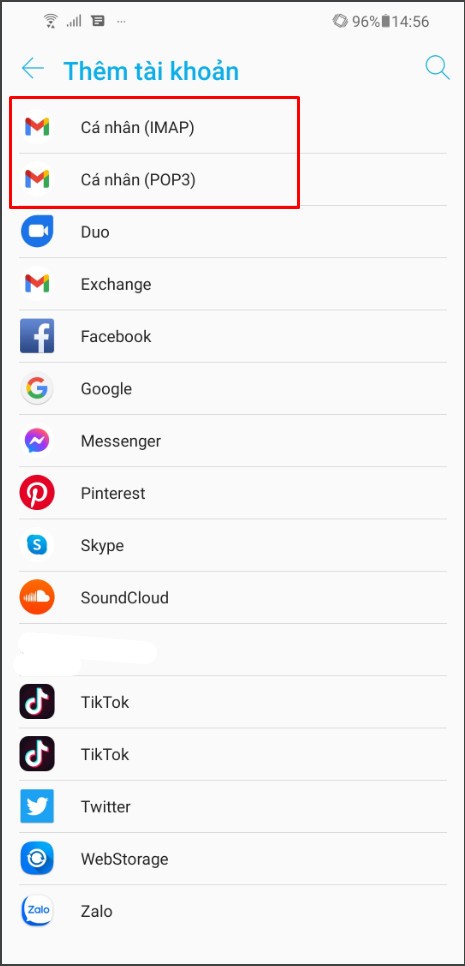Tap the Zalo logo icon

pos(37,911)
